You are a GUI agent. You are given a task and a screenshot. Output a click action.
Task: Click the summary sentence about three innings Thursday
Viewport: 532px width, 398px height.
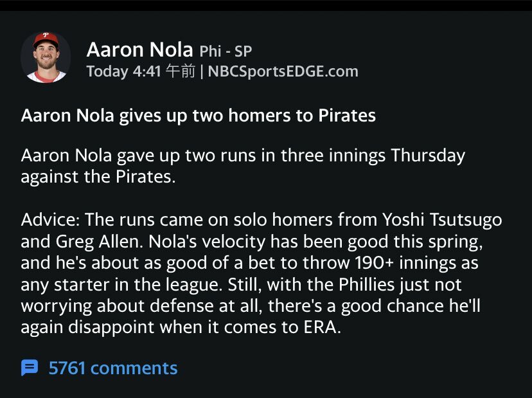point(243,166)
